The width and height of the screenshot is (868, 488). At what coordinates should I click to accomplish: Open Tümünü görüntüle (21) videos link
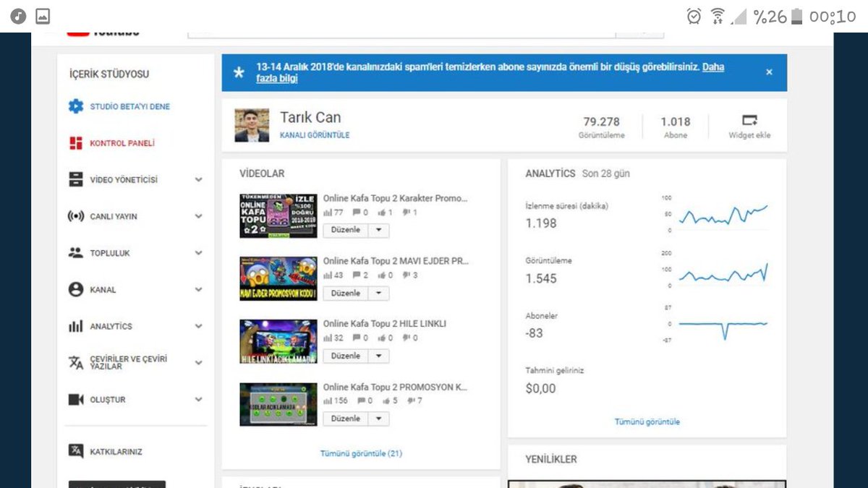[361, 453]
